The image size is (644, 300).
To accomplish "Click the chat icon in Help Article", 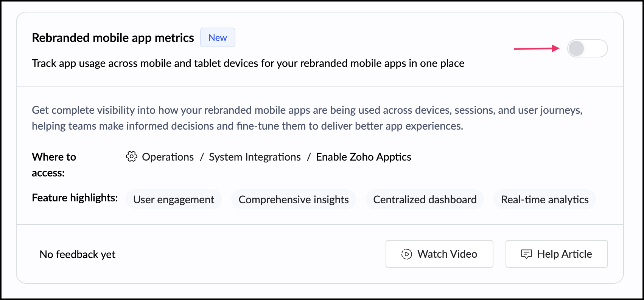I will click(526, 254).
